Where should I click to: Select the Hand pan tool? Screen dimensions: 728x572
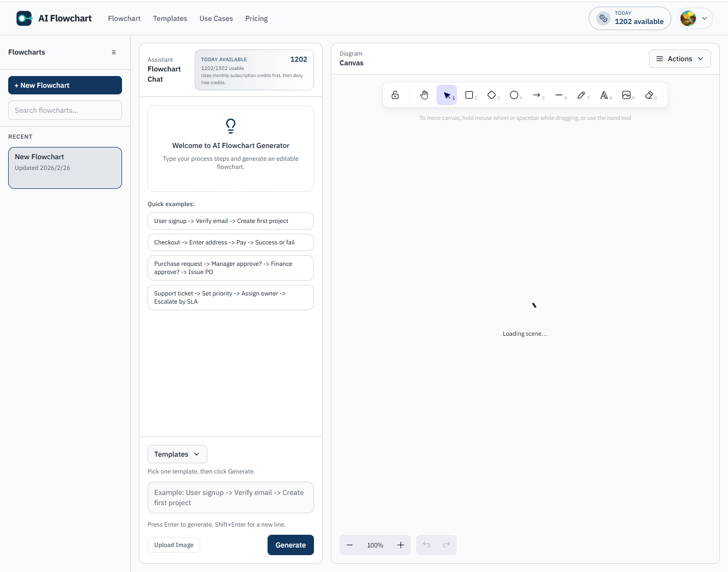pos(424,95)
